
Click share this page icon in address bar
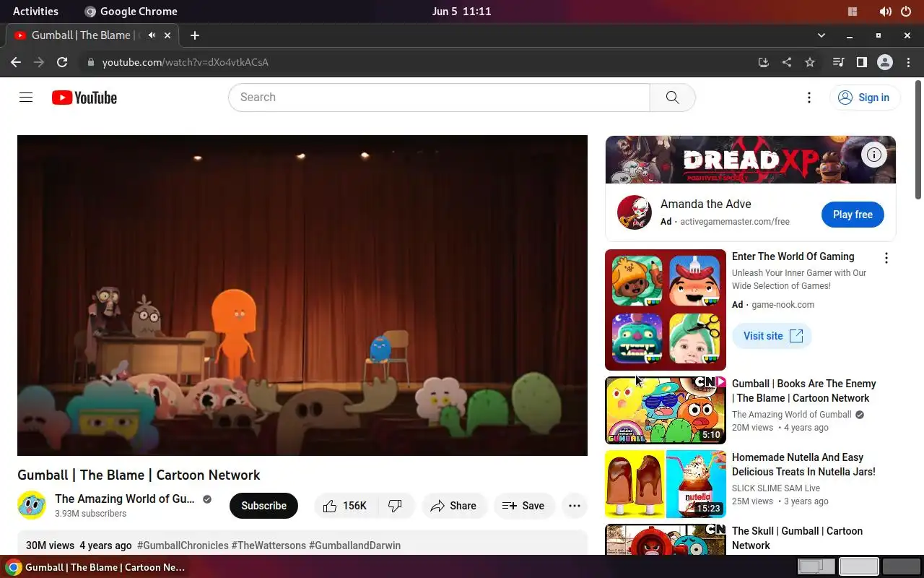[x=787, y=62]
